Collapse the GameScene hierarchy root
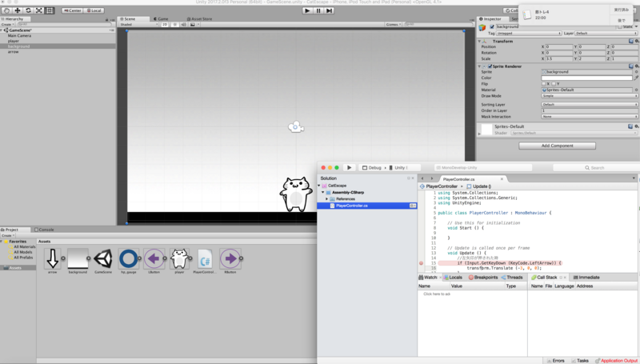The height and width of the screenshot is (364, 640). (2, 30)
